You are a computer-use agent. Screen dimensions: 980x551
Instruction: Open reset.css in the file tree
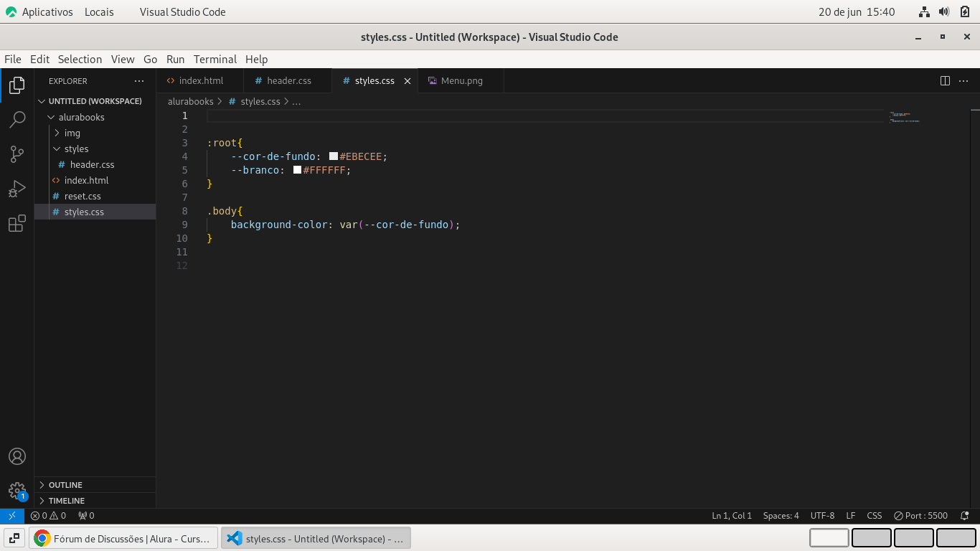pyautogui.click(x=95, y=196)
